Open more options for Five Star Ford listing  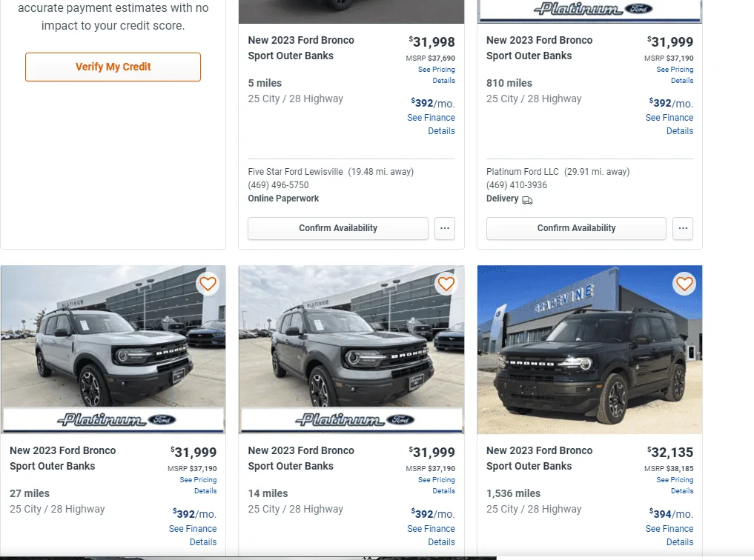pyautogui.click(x=445, y=228)
